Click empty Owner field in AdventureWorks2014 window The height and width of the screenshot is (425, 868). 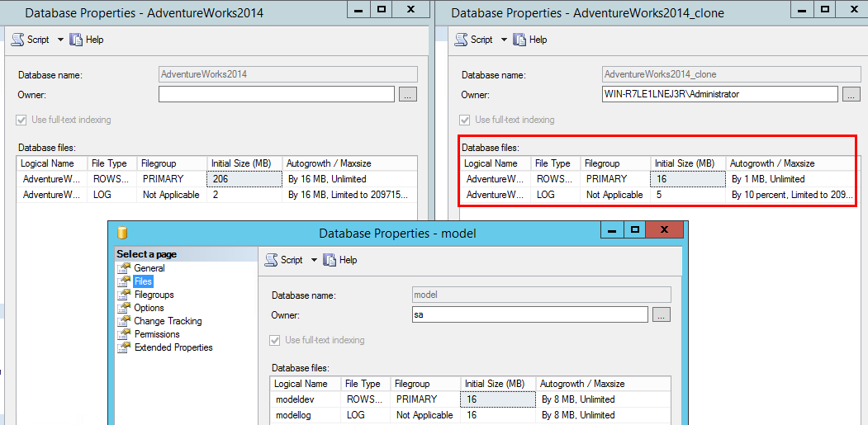pyautogui.click(x=276, y=95)
